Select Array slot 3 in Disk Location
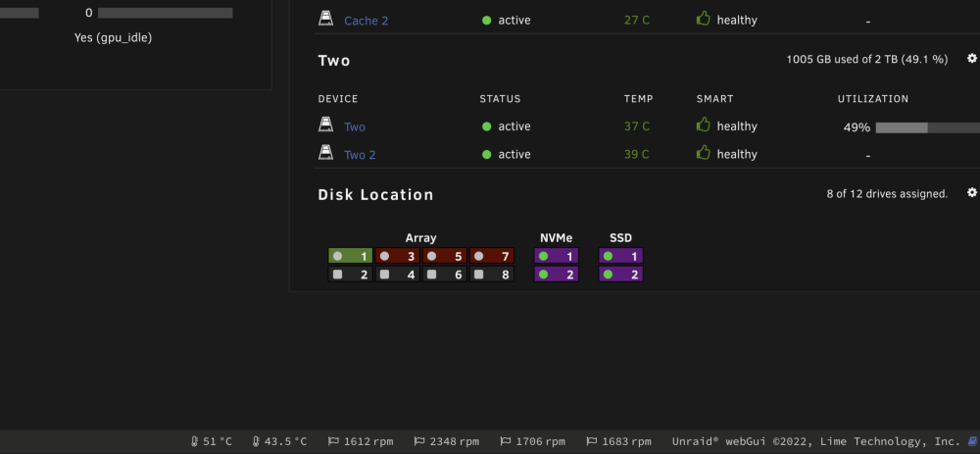Image resolution: width=980 pixels, height=454 pixels. 398,256
